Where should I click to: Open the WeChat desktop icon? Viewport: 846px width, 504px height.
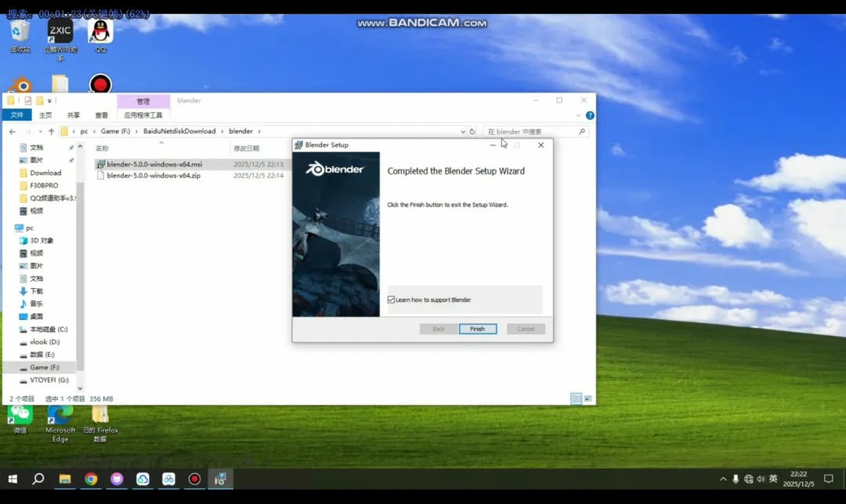click(x=20, y=420)
